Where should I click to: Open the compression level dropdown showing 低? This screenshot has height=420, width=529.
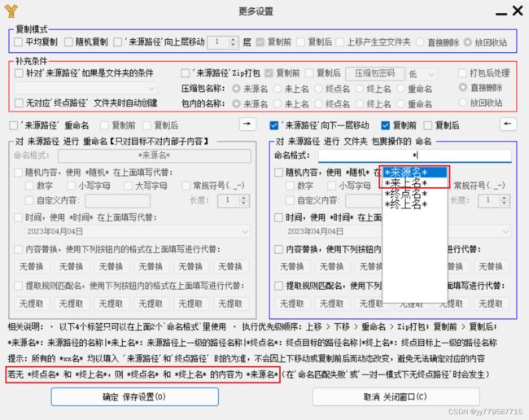click(x=422, y=74)
